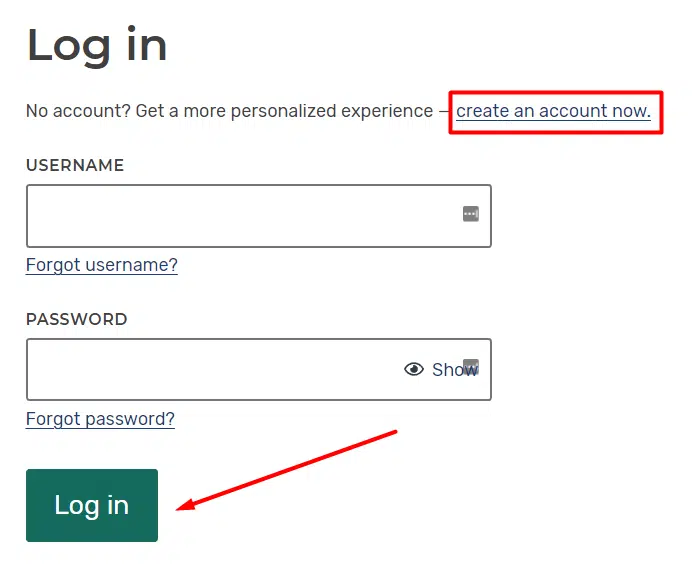The image size is (699, 574).
Task: Toggle password visibility with Show text
Action: click(452, 370)
